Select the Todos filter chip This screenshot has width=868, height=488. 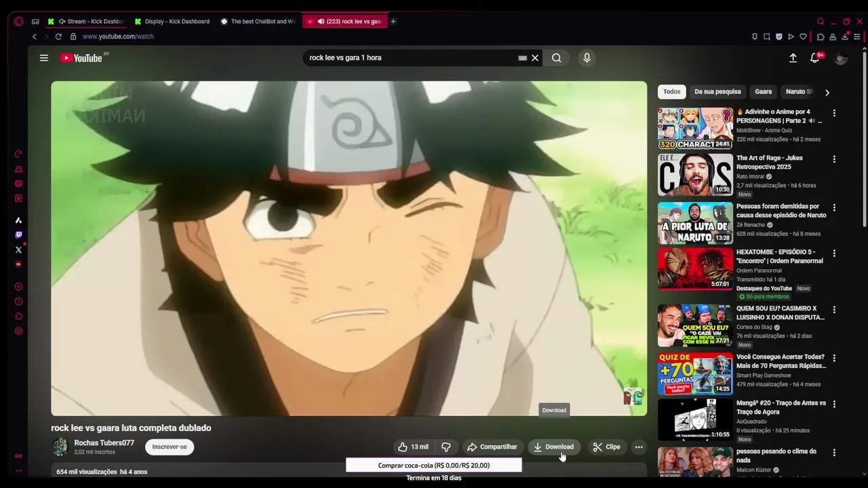[x=672, y=91]
